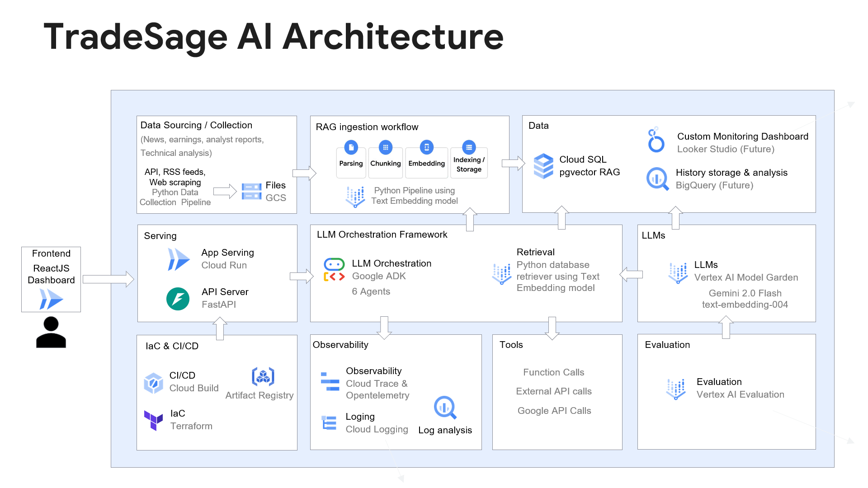The height and width of the screenshot is (488, 868).
Task: Click the Frontend ReactJS Dashboard box
Action: pos(51,279)
